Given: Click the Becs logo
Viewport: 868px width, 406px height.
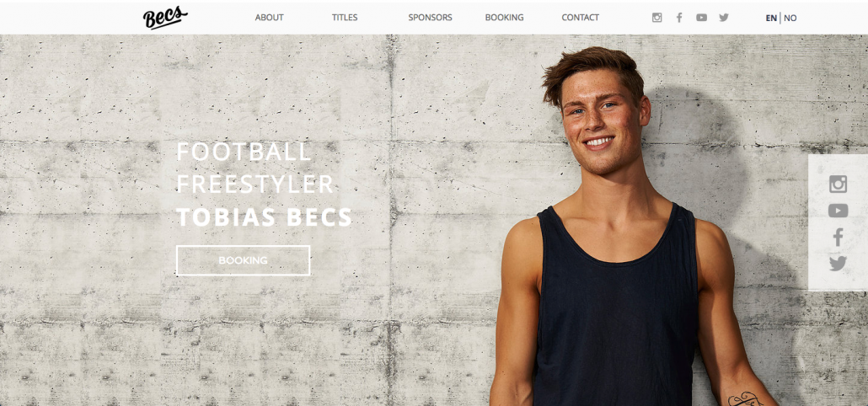Looking at the screenshot, I should click(x=165, y=17).
